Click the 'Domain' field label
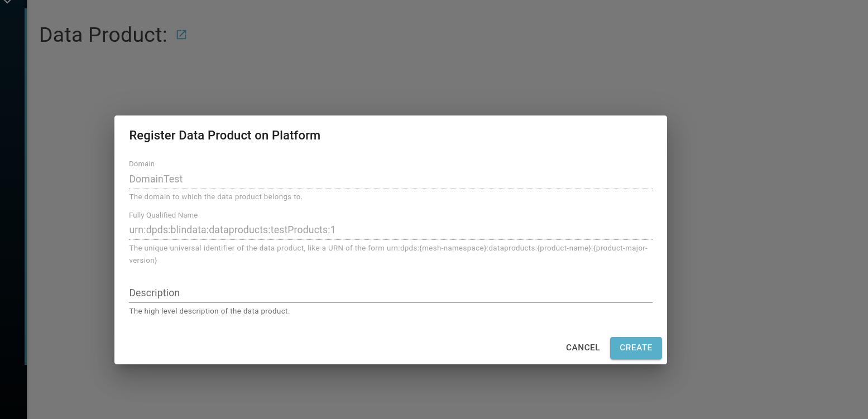 pos(142,164)
